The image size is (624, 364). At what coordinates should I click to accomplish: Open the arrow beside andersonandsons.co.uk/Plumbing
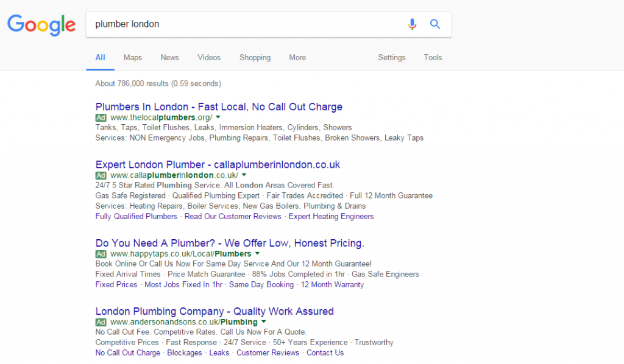pos(263,322)
